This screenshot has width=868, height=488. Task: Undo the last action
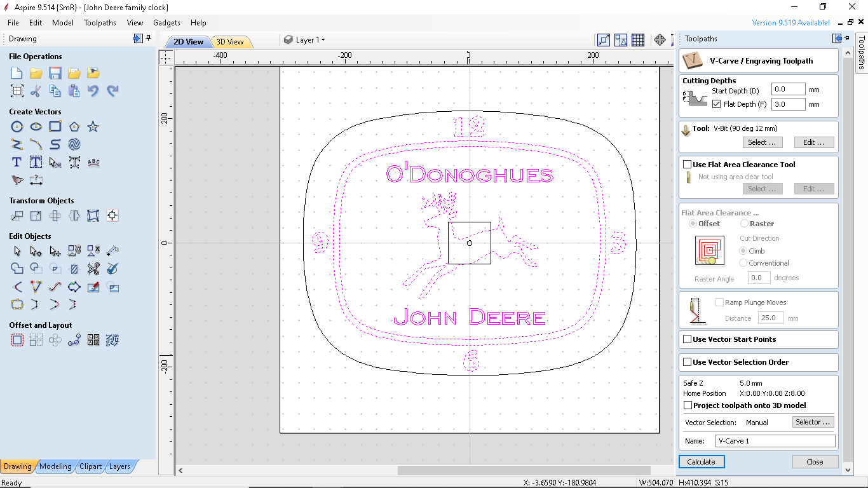coord(93,91)
